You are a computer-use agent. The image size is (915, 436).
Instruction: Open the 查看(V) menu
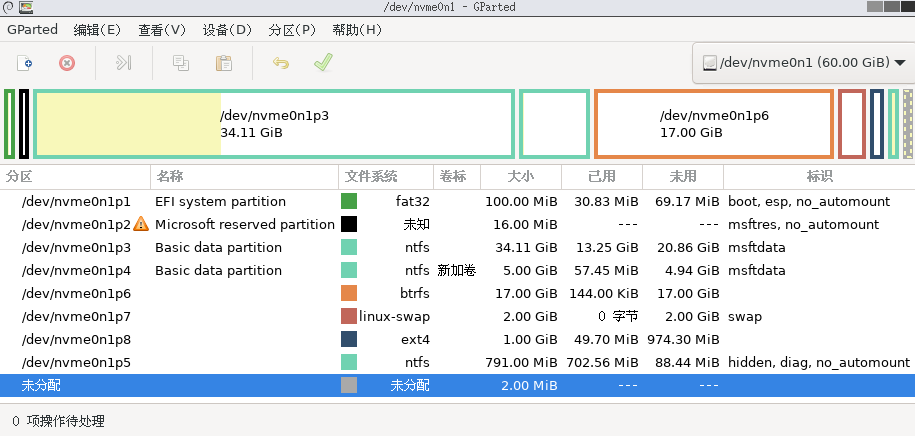pos(162,30)
